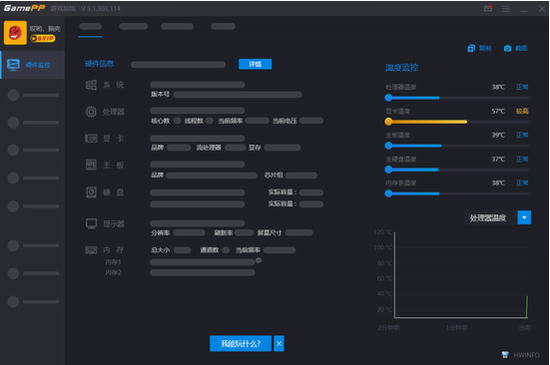
Task: Click the 截图 camera icon
Action: coord(507,48)
